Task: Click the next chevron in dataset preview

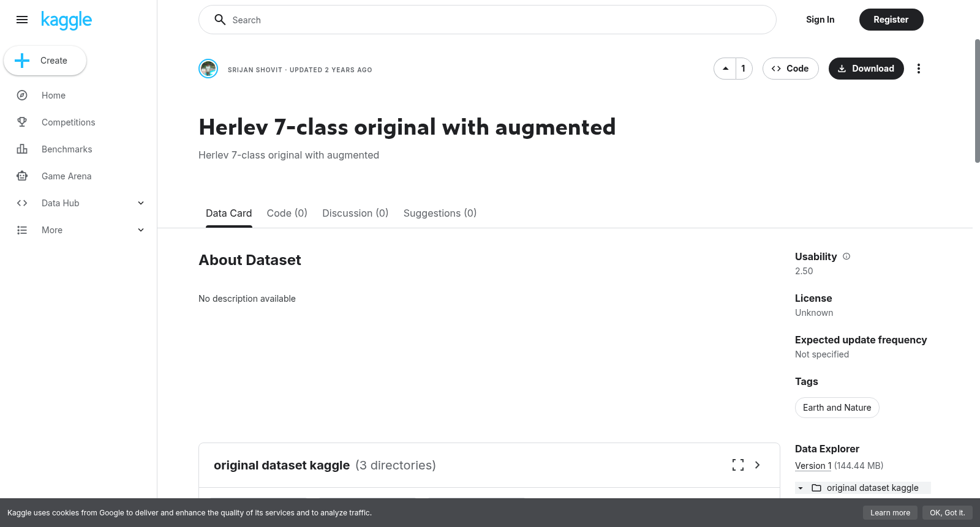Action: [758, 465]
